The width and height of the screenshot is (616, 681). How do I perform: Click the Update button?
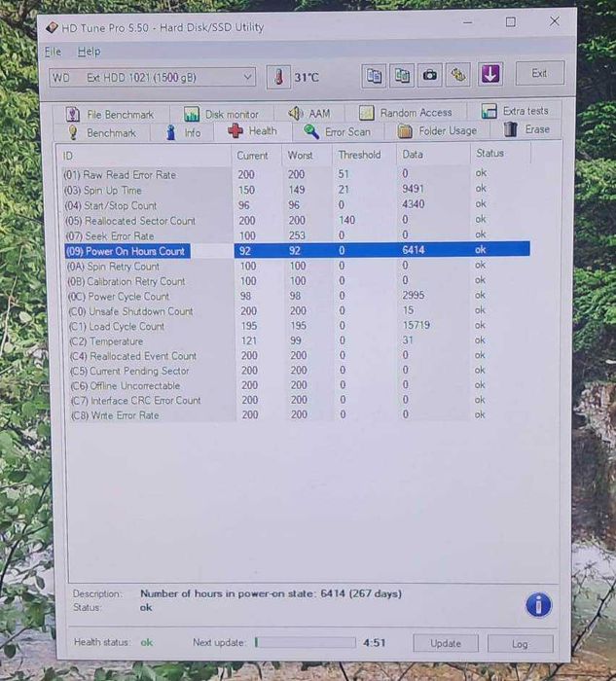point(446,643)
